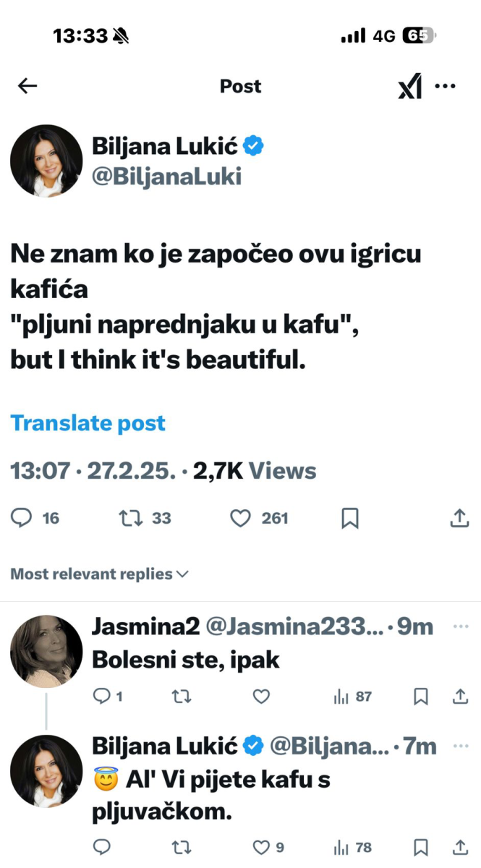This screenshot has width=481, height=868.
Task: Like Jasmina2's reply "Bolesni ste, ipak"
Action: tap(261, 697)
